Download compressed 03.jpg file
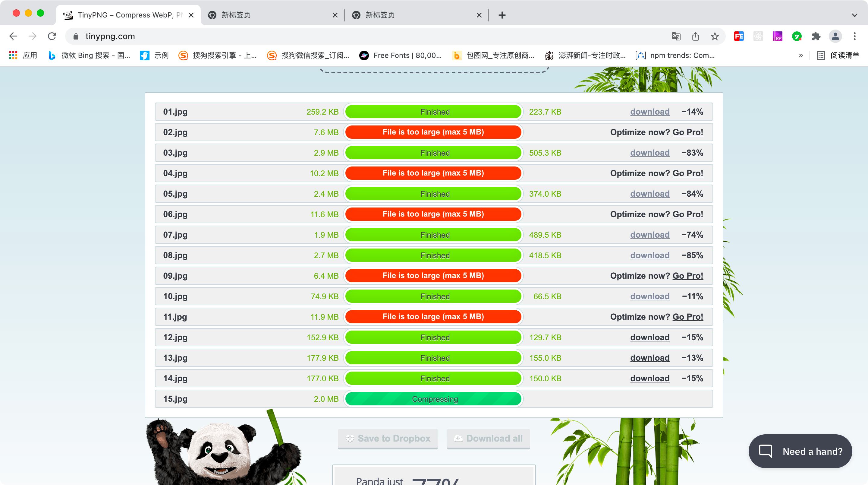This screenshot has height=485, width=868. point(650,153)
